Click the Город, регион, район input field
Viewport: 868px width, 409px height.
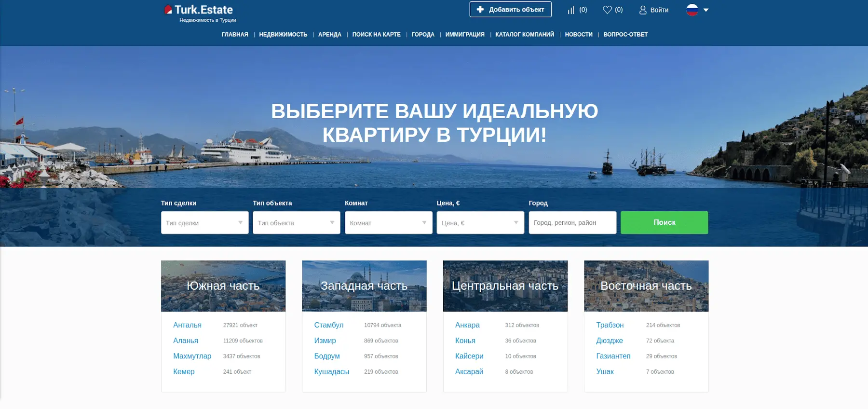click(572, 223)
